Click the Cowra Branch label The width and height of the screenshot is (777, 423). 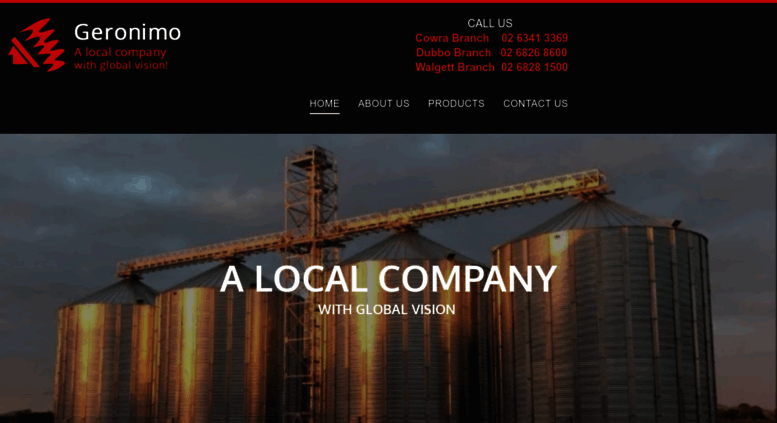tap(452, 38)
